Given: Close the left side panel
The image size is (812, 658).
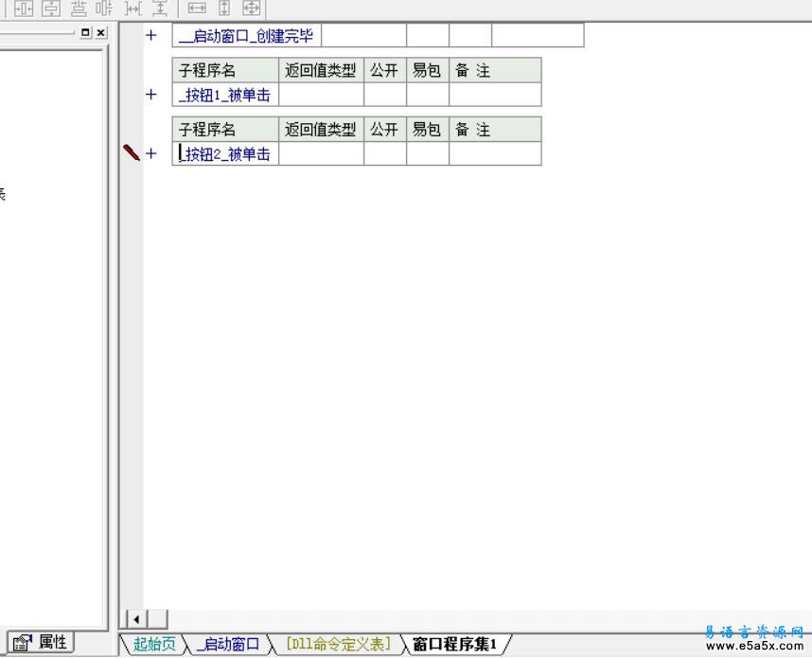Looking at the screenshot, I should point(100,32).
